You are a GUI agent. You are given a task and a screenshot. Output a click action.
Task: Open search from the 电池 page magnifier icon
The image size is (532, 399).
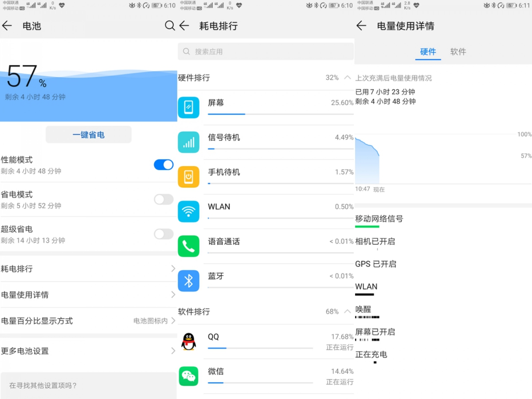pyautogui.click(x=170, y=26)
